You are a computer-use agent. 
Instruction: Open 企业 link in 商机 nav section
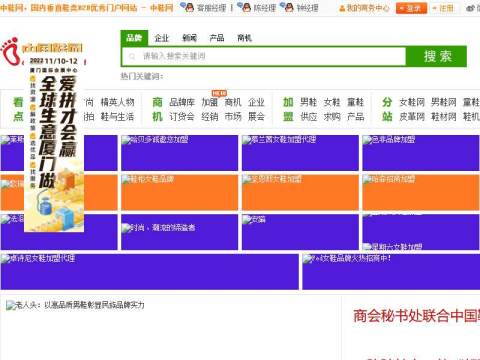coord(256,102)
